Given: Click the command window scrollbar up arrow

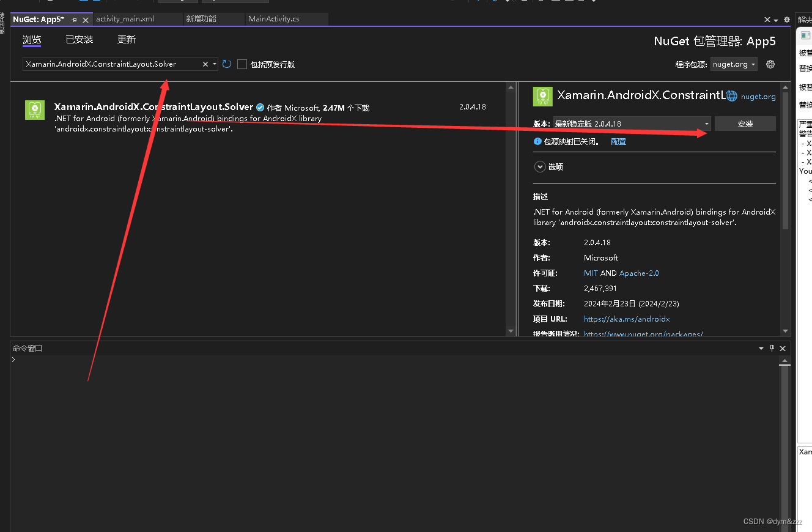Looking at the screenshot, I should click(x=784, y=360).
